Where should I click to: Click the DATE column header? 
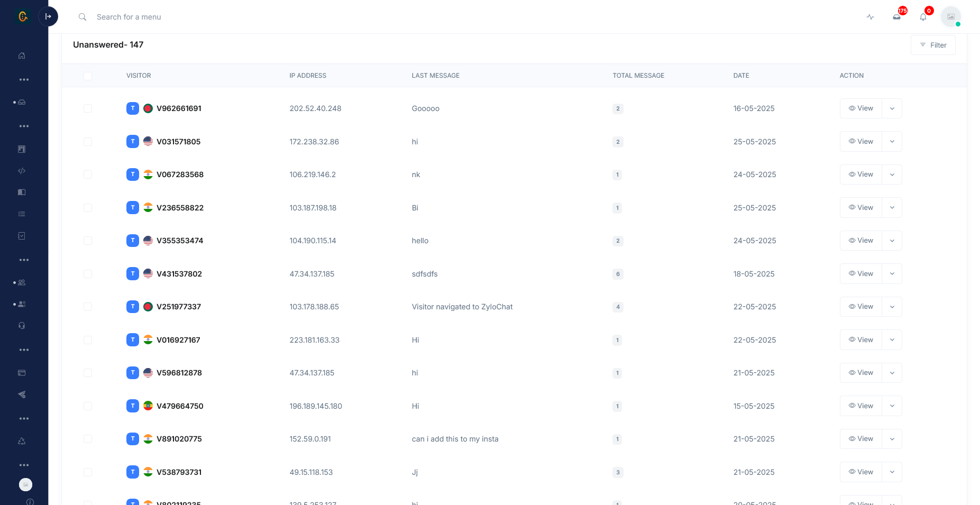click(741, 76)
